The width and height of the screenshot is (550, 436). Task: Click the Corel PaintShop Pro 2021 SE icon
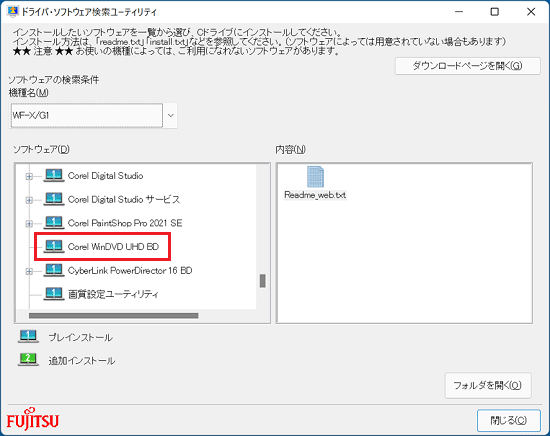54,223
